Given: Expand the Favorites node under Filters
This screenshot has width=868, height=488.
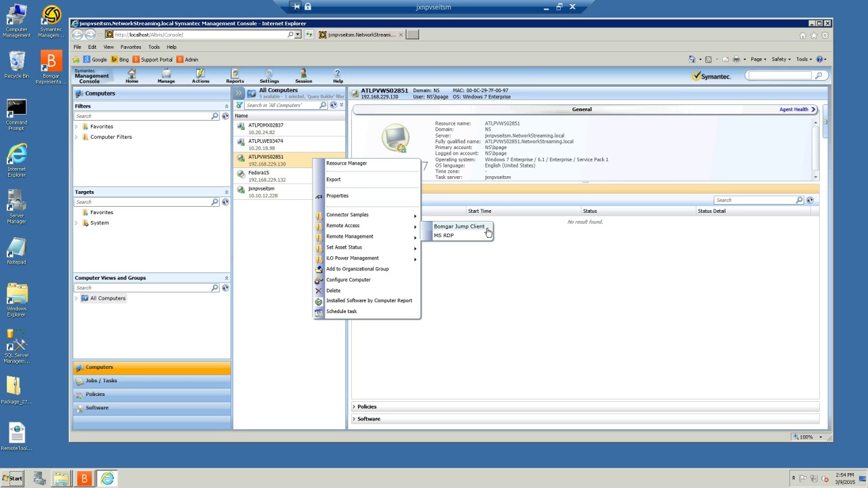Looking at the screenshot, I should coord(77,127).
